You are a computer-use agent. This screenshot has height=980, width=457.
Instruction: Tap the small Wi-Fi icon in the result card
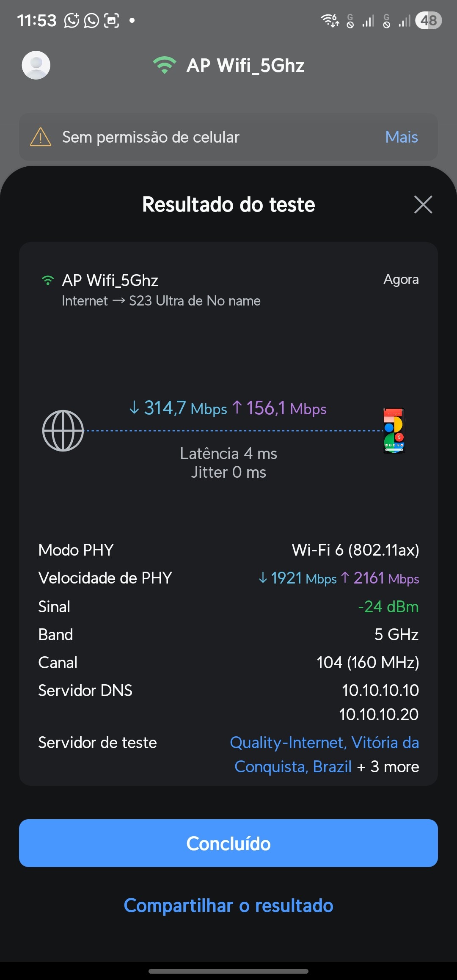[x=48, y=280]
